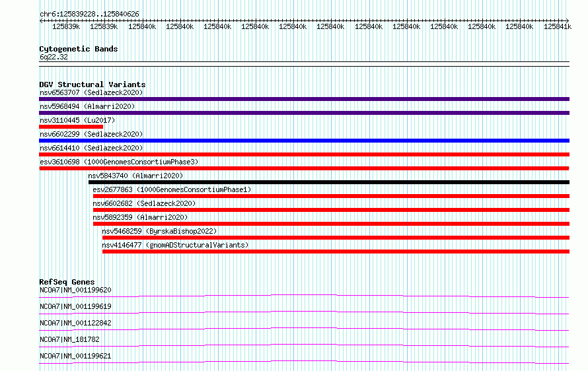588x371 pixels.
Task: Click the chr6:125839228..125840626 coordinates text
Action: coord(89,15)
